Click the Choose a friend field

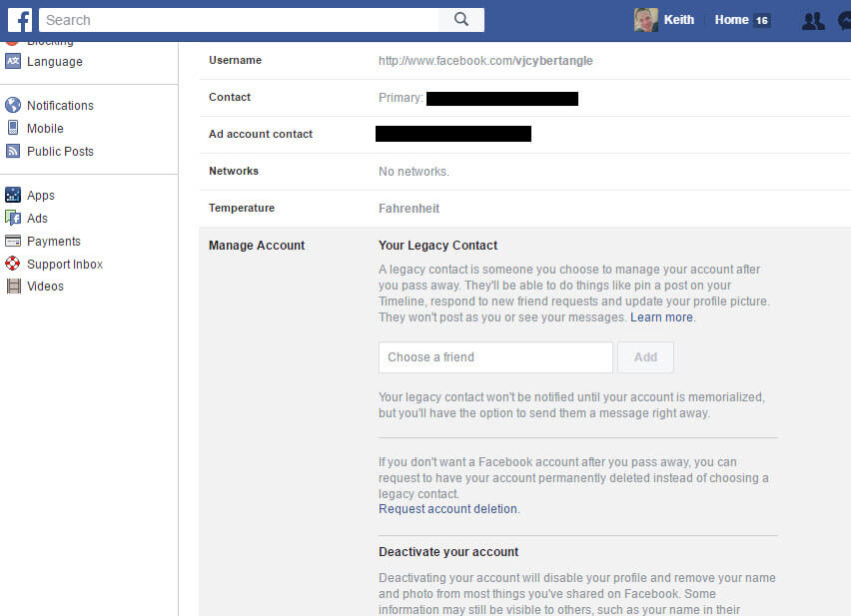[495, 357]
